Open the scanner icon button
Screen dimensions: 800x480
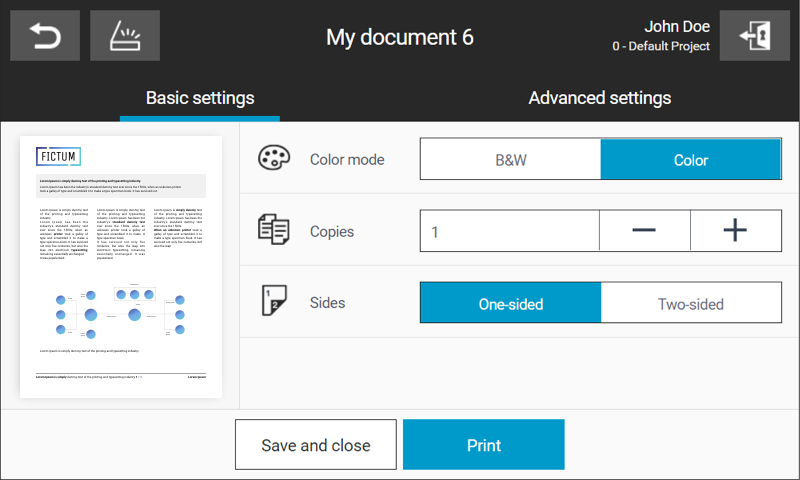125,36
